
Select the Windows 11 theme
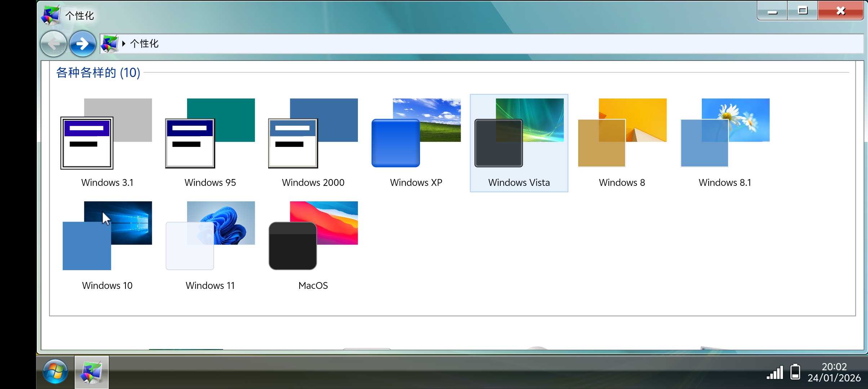pyautogui.click(x=210, y=245)
